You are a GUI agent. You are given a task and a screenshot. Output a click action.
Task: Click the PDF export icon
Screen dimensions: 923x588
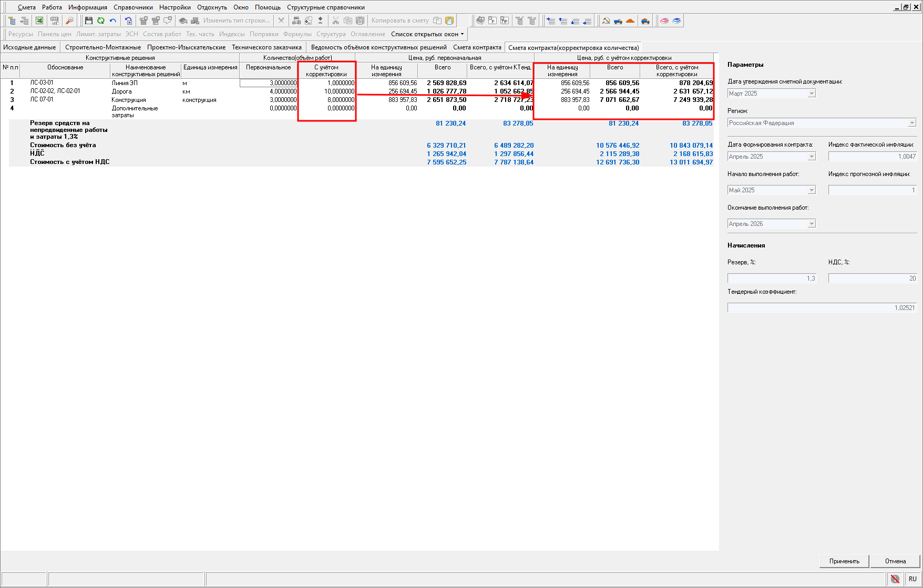click(54, 20)
